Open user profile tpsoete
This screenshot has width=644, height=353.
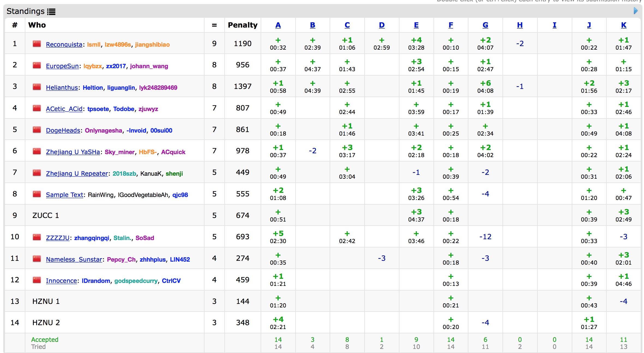pyautogui.click(x=98, y=109)
